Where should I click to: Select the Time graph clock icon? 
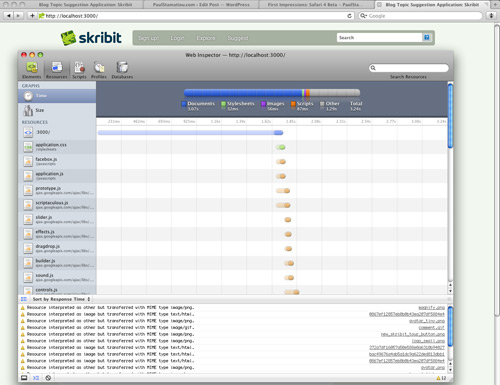pyautogui.click(x=28, y=96)
